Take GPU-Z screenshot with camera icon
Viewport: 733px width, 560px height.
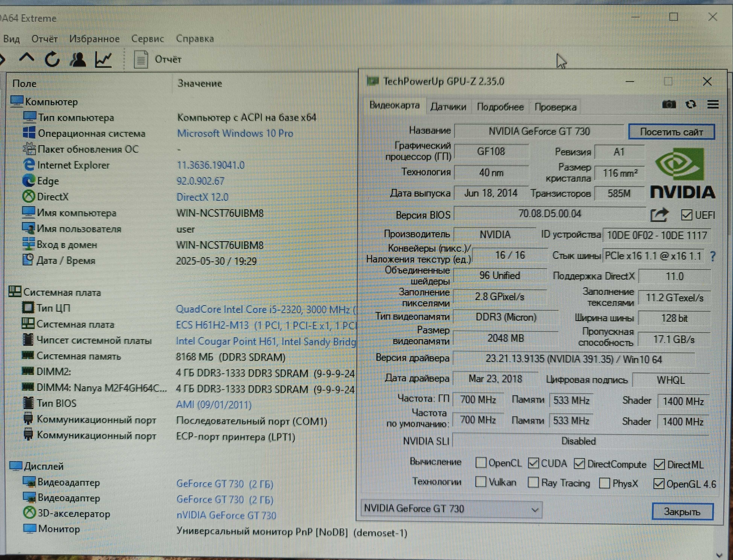(x=669, y=104)
